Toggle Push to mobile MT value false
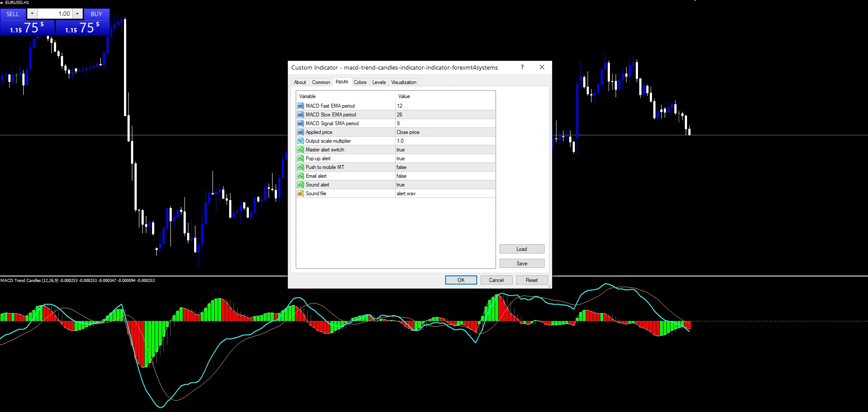868x412 pixels. click(x=445, y=167)
